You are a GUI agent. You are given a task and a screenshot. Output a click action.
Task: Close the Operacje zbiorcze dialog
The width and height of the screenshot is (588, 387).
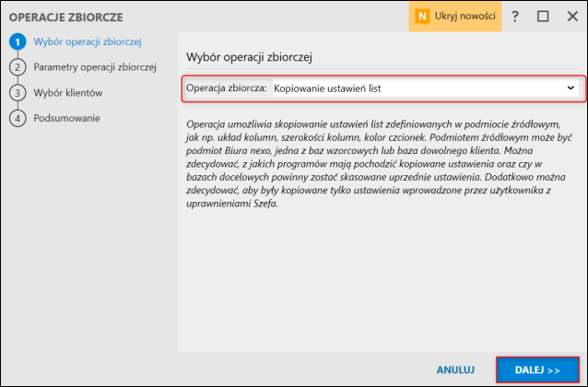(x=570, y=17)
